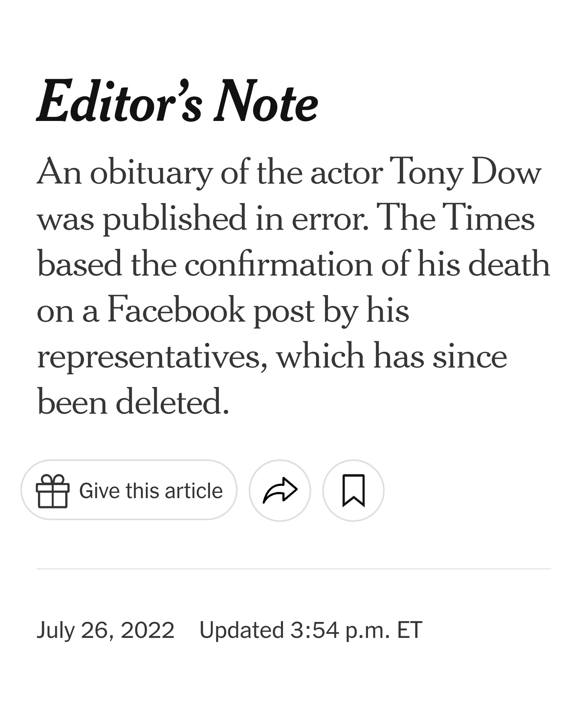Click the word "actor"
Viewport: 588px width, 709px height.
click(347, 172)
